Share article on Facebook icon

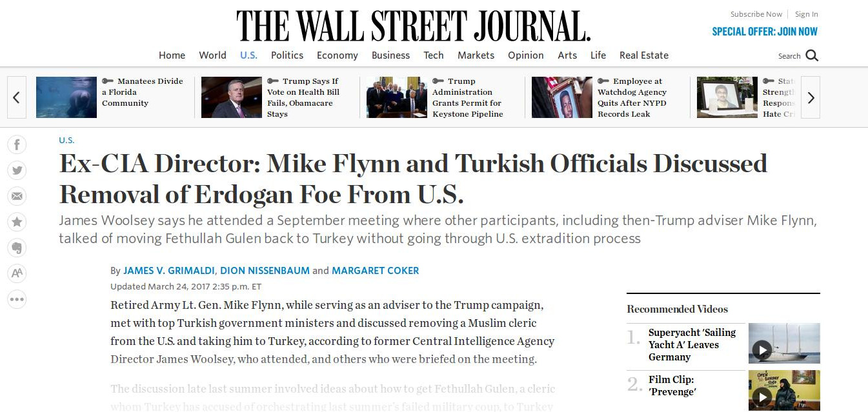[17, 144]
